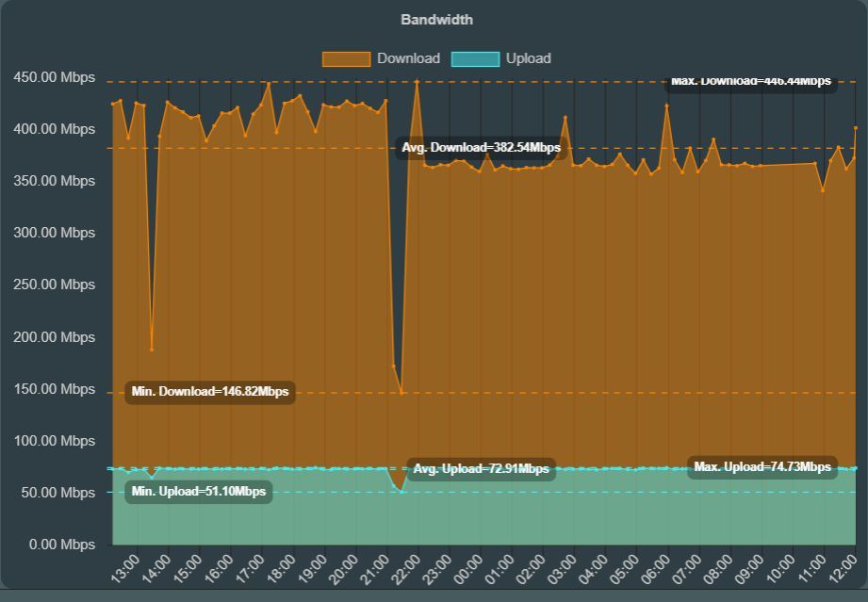The height and width of the screenshot is (602, 868).
Task: Select the Avg. Upload=72.91Mbps label
Action: (x=481, y=469)
